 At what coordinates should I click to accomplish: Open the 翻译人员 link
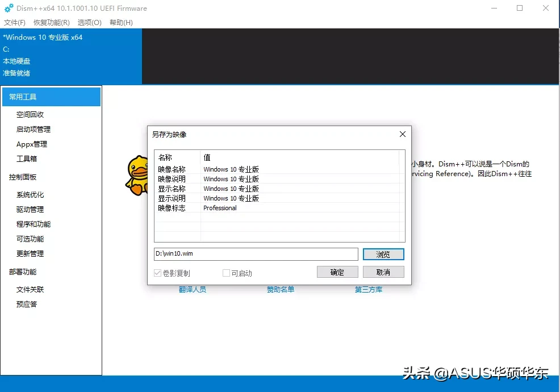tap(193, 290)
